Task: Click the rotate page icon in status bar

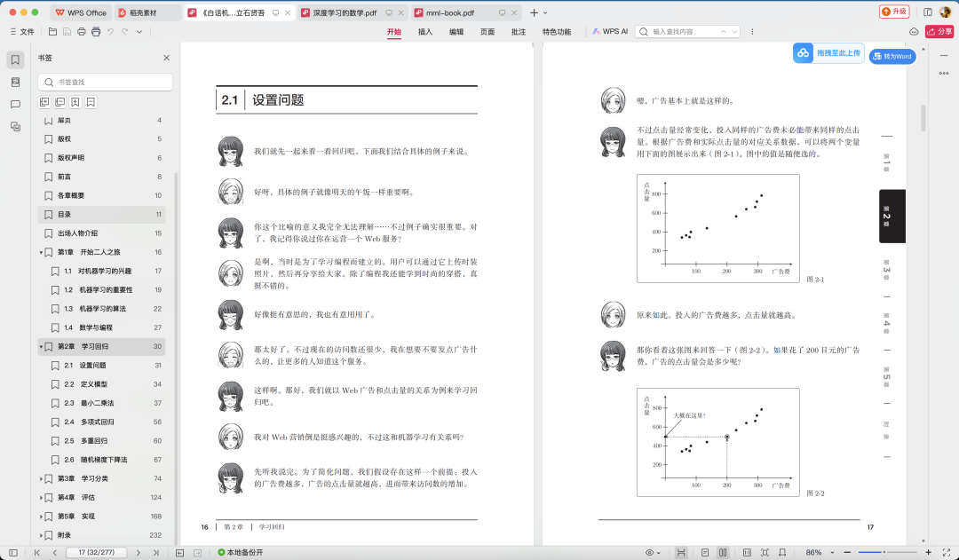Action: coord(782,552)
